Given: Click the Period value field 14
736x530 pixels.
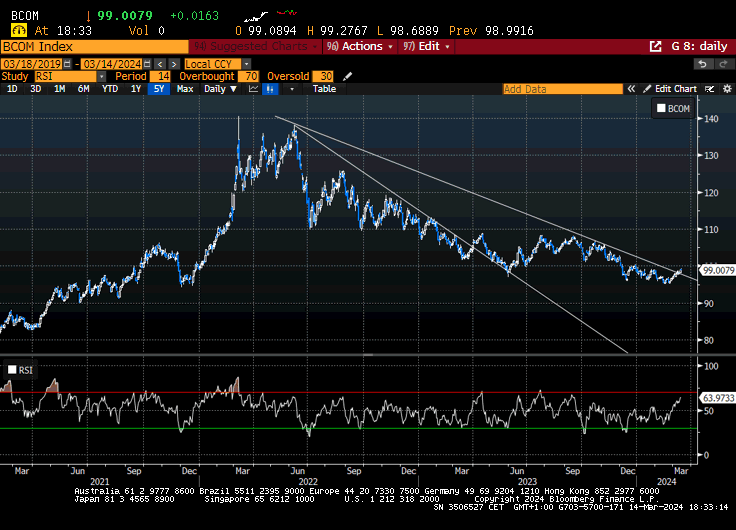Looking at the screenshot, I should click(160, 76).
